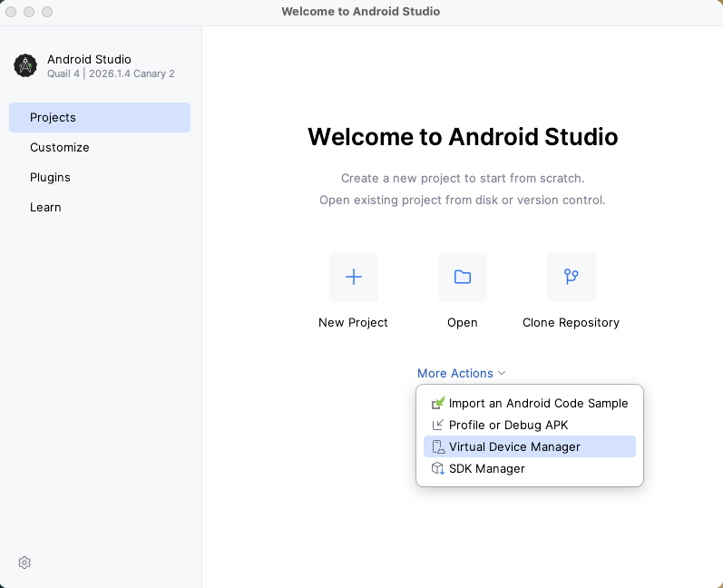Click the window title bar text
This screenshot has width=723, height=588.
360,12
